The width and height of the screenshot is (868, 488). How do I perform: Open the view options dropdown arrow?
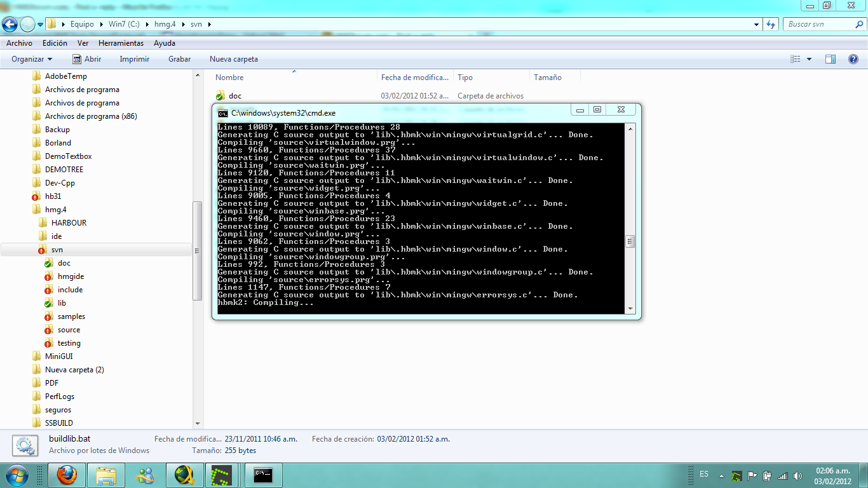[809, 59]
